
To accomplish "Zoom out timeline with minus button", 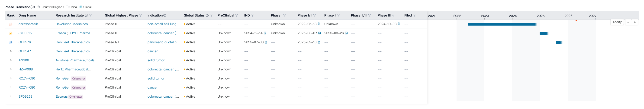I will 628,22.
